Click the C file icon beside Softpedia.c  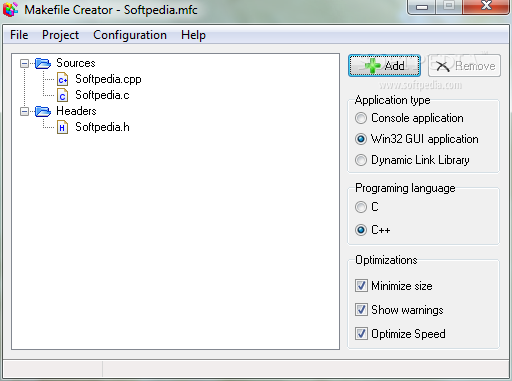point(62,95)
